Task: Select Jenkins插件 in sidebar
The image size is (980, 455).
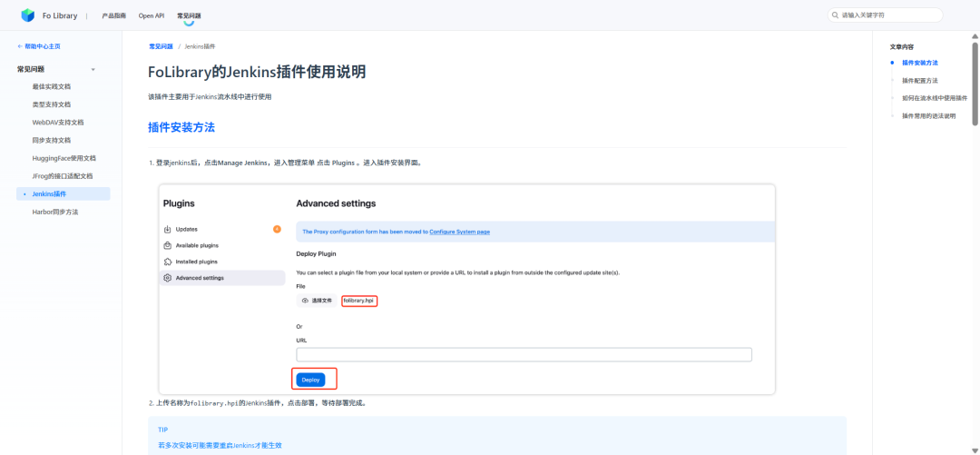Action: 64,194
